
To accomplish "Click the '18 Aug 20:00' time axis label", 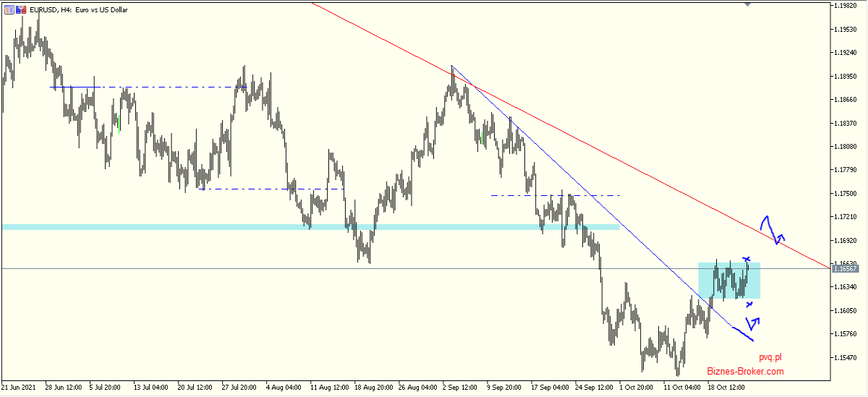I will pyautogui.click(x=373, y=387).
